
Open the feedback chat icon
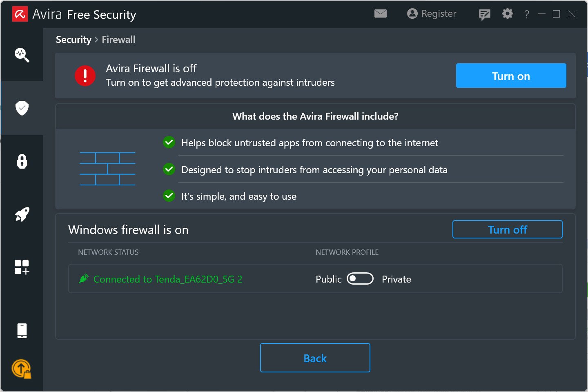(484, 15)
